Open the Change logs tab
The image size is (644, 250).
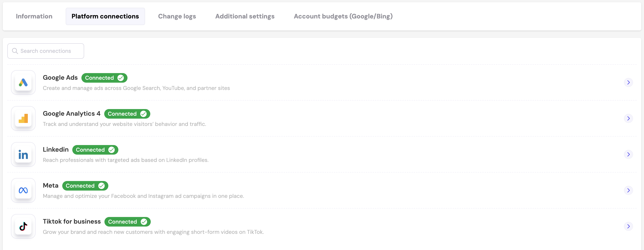coord(177,16)
